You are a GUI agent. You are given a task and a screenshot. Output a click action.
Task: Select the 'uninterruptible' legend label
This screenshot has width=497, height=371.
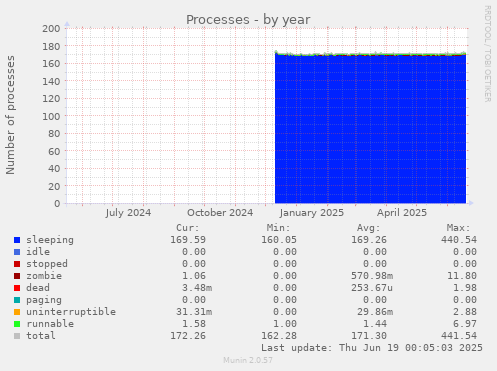pyautogui.click(x=71, y=312)
